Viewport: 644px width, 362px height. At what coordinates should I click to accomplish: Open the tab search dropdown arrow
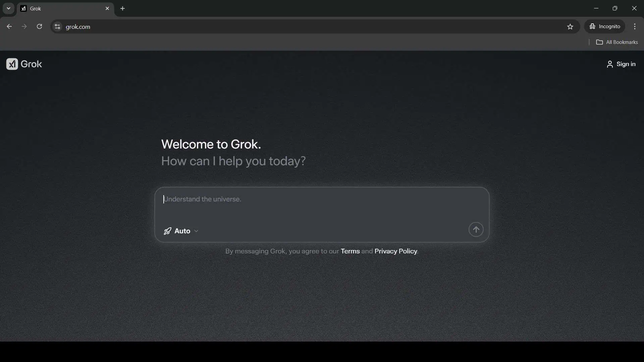point(8,8)
